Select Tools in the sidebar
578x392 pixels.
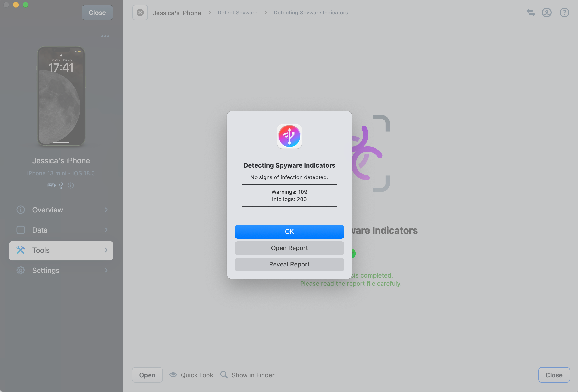(x=61, y=251)
